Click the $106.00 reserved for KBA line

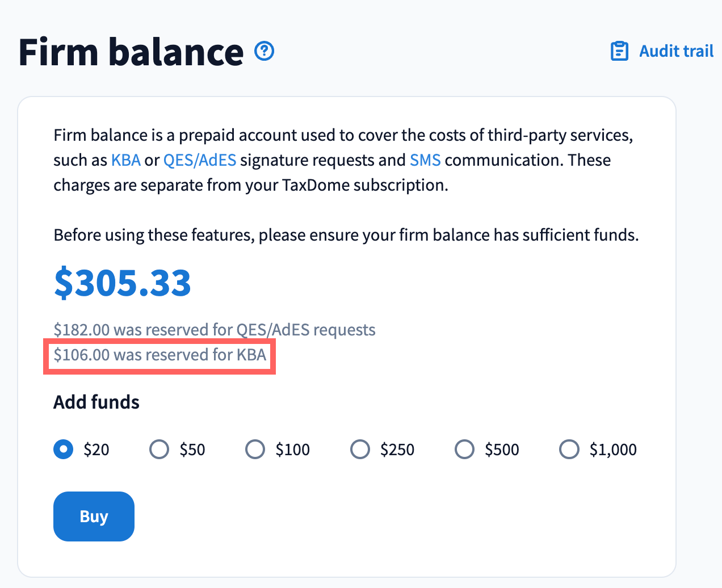(x=159, y=355)
